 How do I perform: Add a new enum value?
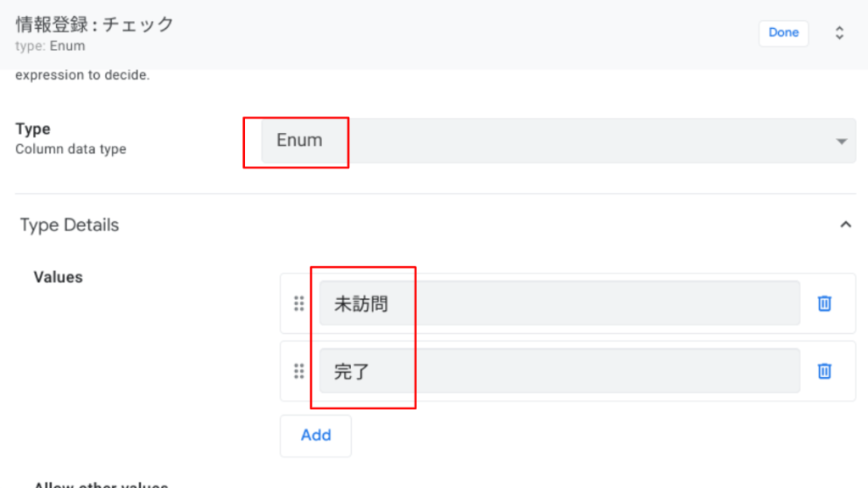click(x=315, y=435)
